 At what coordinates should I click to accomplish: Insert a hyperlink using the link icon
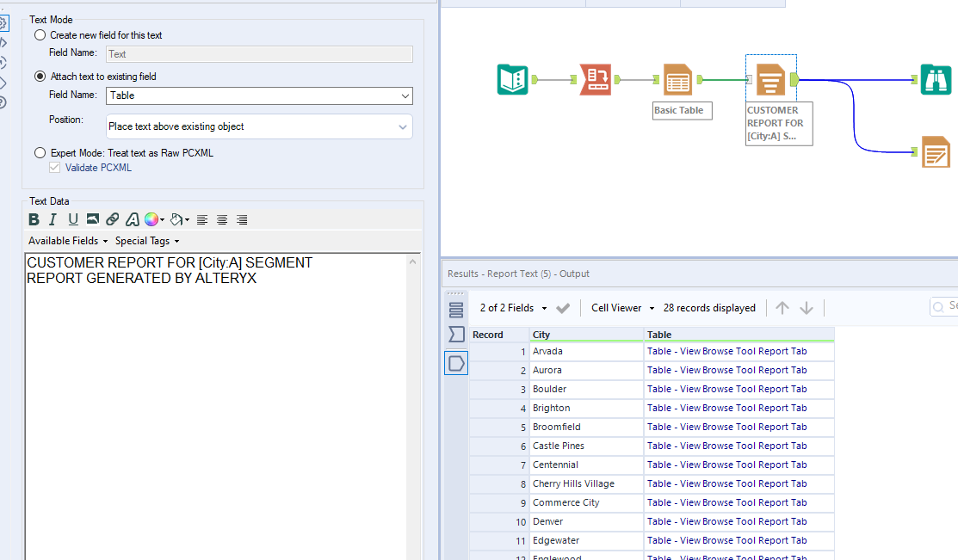[112, 219]
